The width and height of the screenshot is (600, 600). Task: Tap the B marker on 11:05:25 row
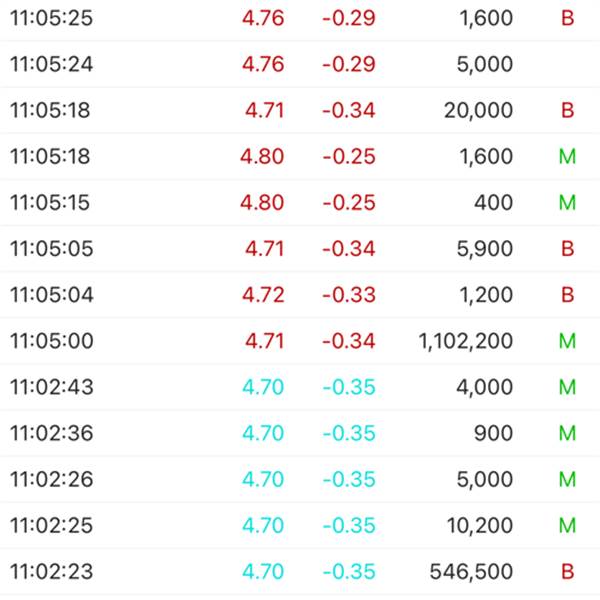(x=567, y=18)
